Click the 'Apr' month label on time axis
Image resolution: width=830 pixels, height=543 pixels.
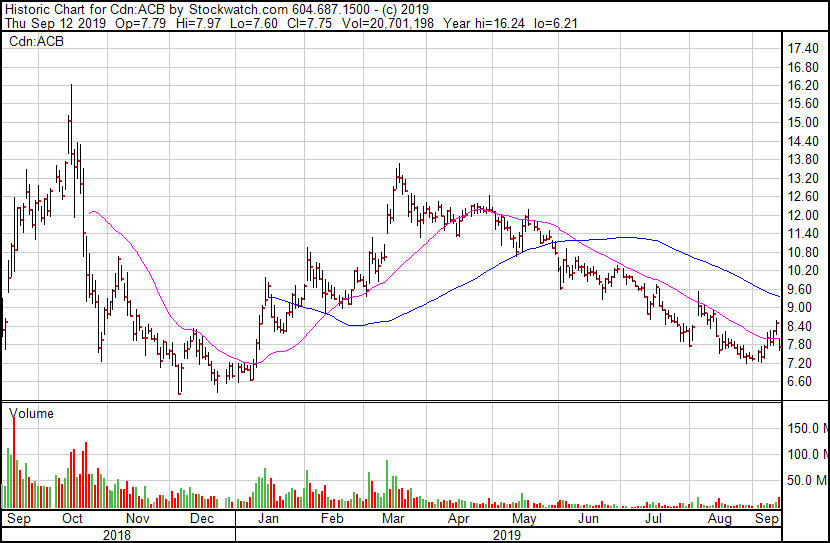pos(458,519)
